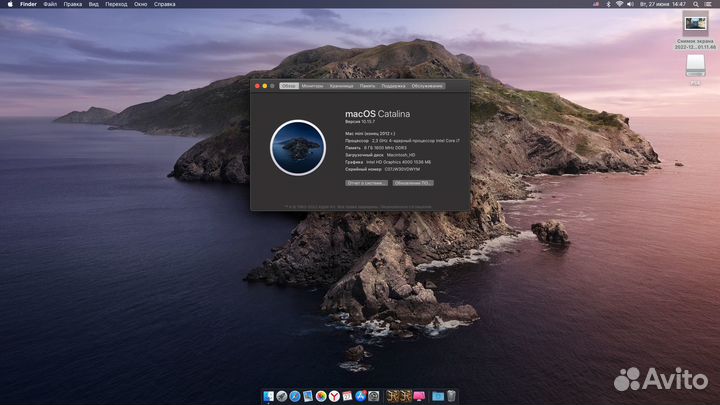Switch to the Хранилище tab

pyautogui.click(x=342, y=86)
